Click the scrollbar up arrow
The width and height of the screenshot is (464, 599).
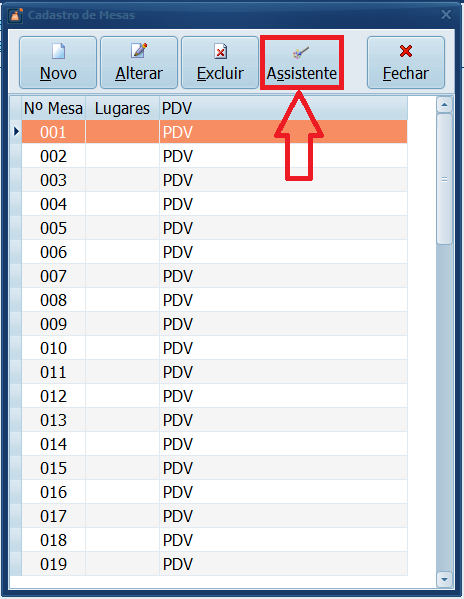tap(444, 104)
